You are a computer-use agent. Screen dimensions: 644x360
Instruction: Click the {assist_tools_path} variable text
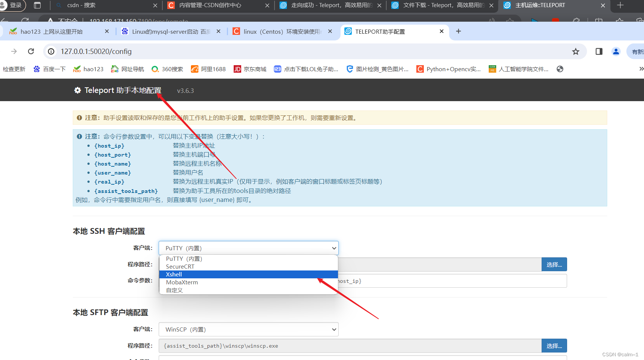[126, 191]
